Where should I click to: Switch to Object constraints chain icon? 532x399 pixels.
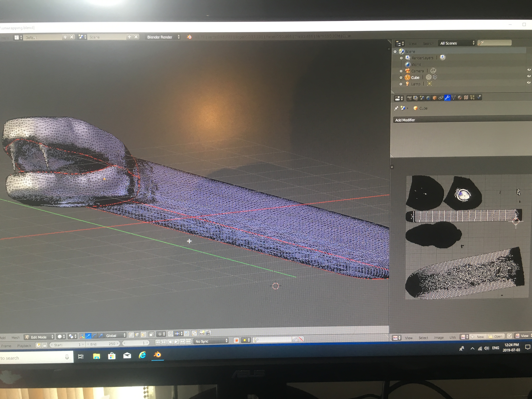[x=441, y=98]
